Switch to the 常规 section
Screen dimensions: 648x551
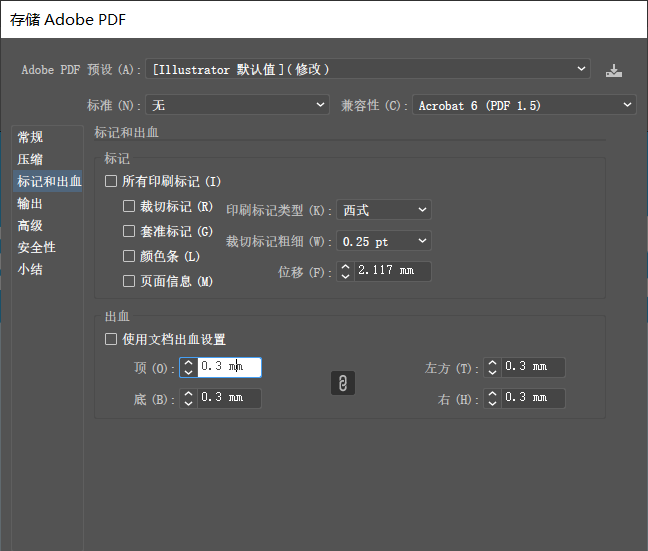pos(48,137)
